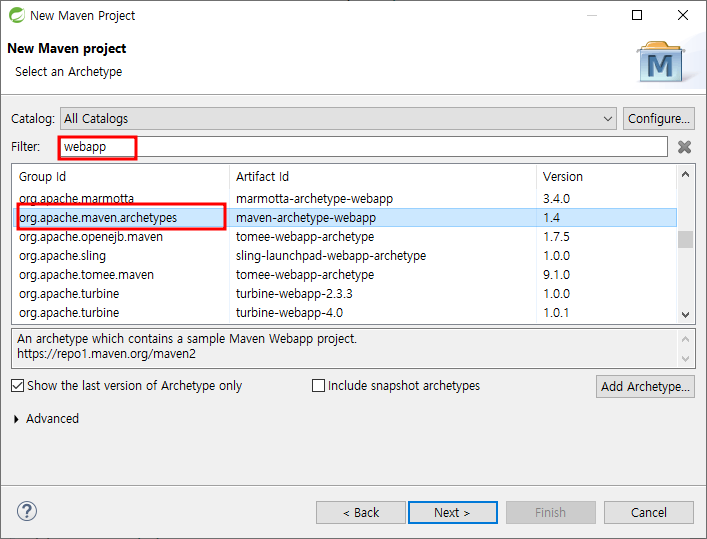Image resolution: width=707 pixels, height=539 pixels.
Task: Open the help question mark icon
Action: [x=27, y=511]
